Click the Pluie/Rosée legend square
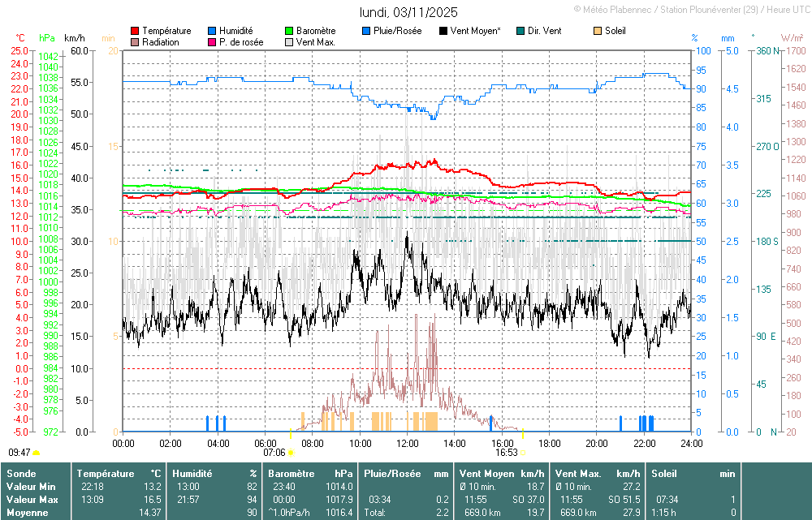 pos(367,31)
